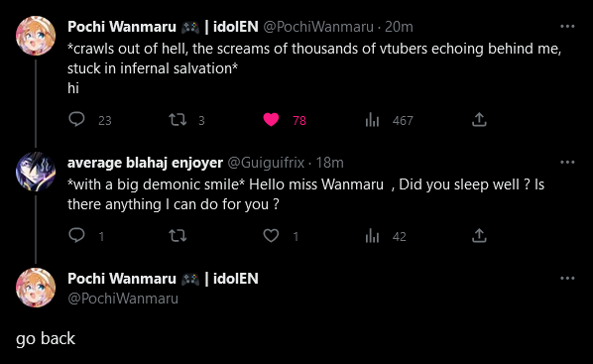593x364 pixels.
Task: Open the 20m timestamp link
Action: click(399, 27)
